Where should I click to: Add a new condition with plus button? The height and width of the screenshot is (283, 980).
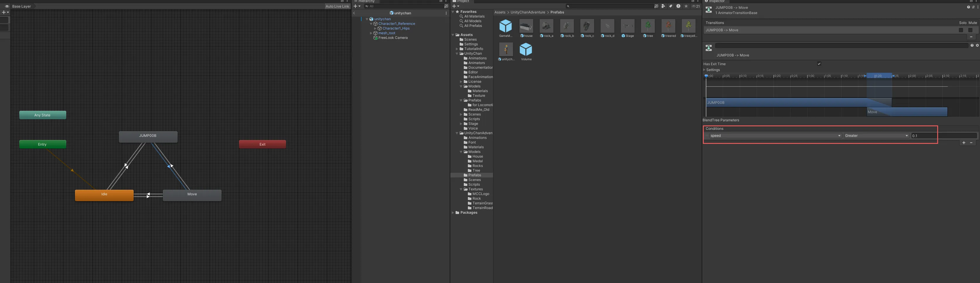[964, 143]
